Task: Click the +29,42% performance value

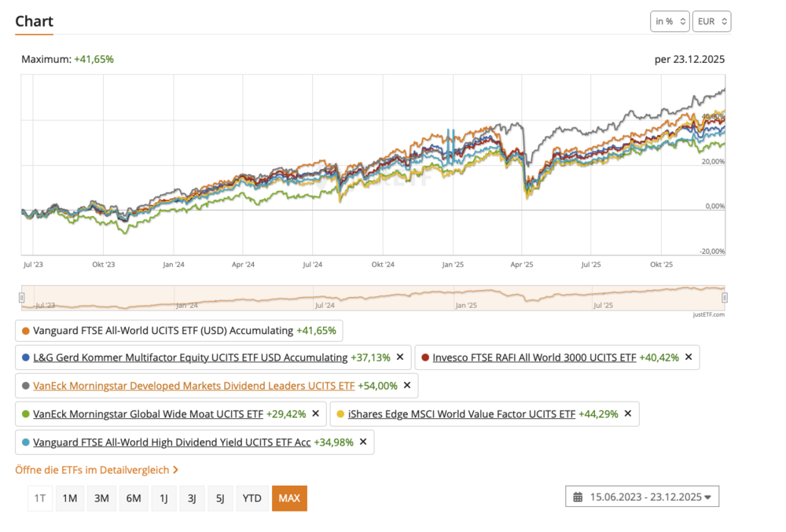Action: pyautogui.click(x=286, y=414)
